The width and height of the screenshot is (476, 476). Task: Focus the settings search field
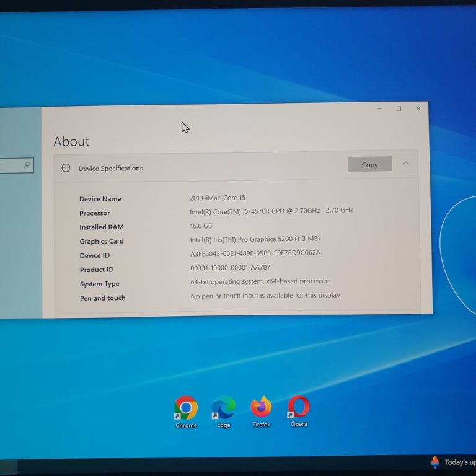coord(11,165)
